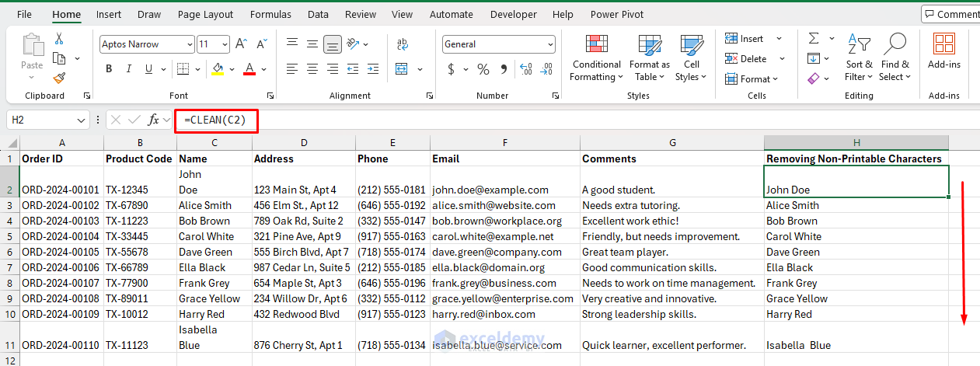The height and width of the screenshot is (366, 980).
Task: Apply Comma Style
Action: pos(503,69)
